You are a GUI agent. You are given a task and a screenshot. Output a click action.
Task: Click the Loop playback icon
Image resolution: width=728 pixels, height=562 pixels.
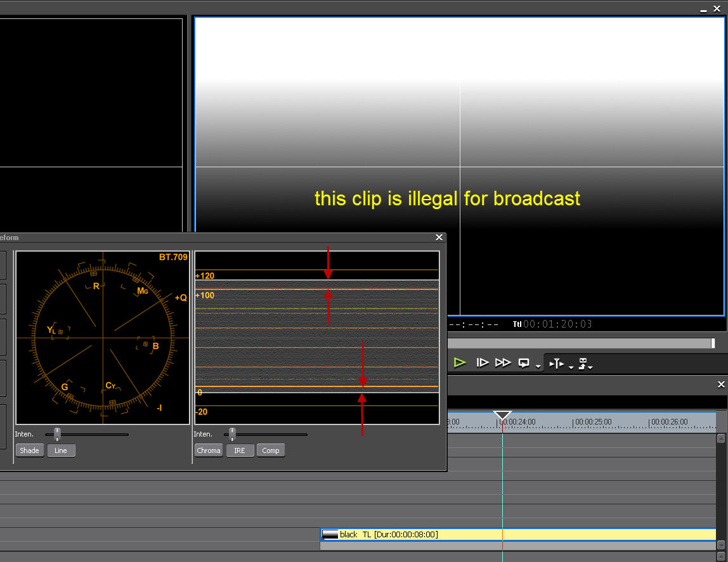point(524,362)
